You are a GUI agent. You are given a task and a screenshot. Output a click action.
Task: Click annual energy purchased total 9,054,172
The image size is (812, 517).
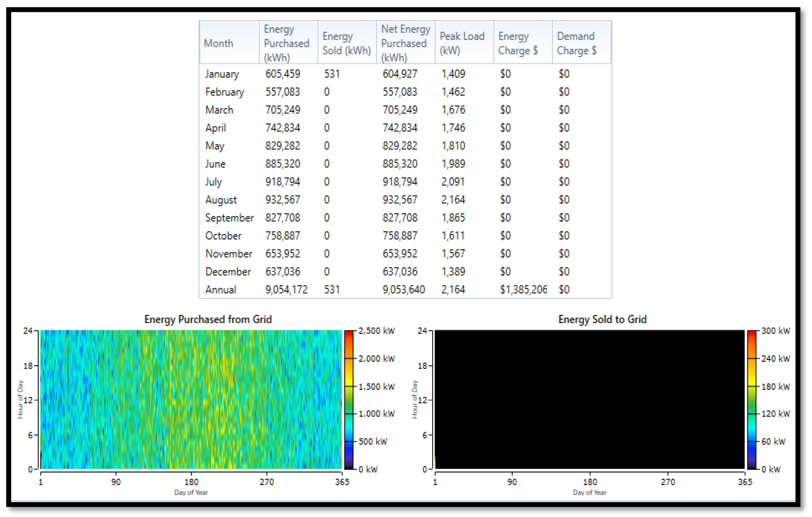(x=286, y=289)
